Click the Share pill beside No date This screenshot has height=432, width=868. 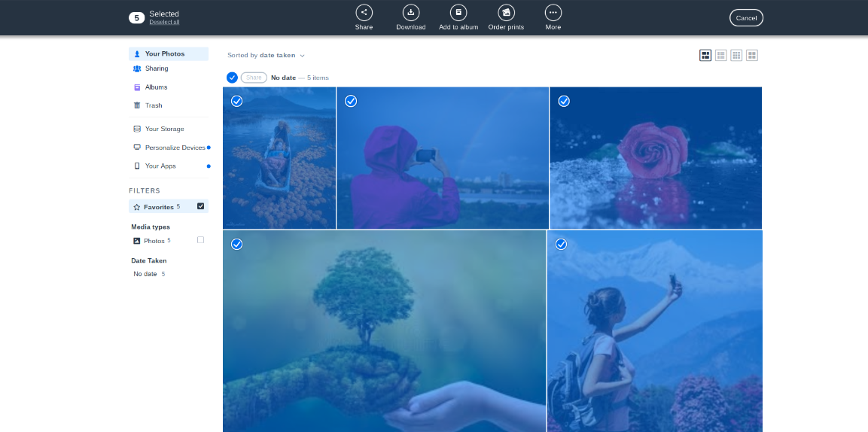(x=254, y=78)
